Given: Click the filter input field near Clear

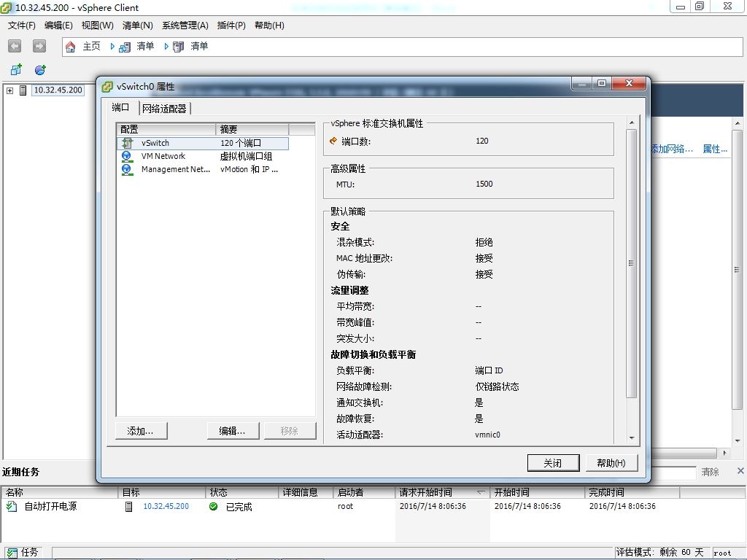Looking at the screenshot, I should click(x=673, y=472).
